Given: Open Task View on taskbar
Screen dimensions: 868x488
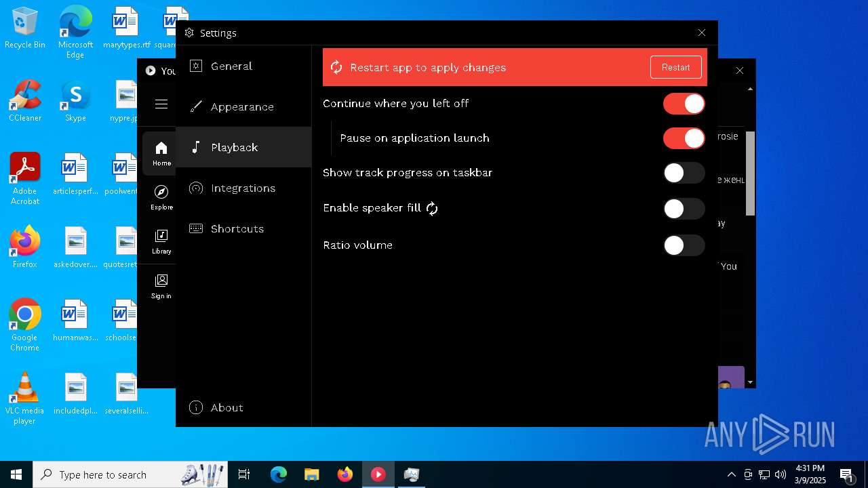Looking at the screenshot, I should pyautogui.click(x=244, y=474).
